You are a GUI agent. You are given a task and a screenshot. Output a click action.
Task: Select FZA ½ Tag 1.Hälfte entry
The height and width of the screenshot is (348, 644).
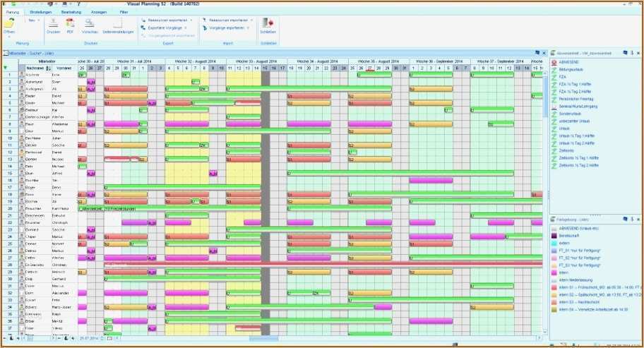click(x=575, y=84)
